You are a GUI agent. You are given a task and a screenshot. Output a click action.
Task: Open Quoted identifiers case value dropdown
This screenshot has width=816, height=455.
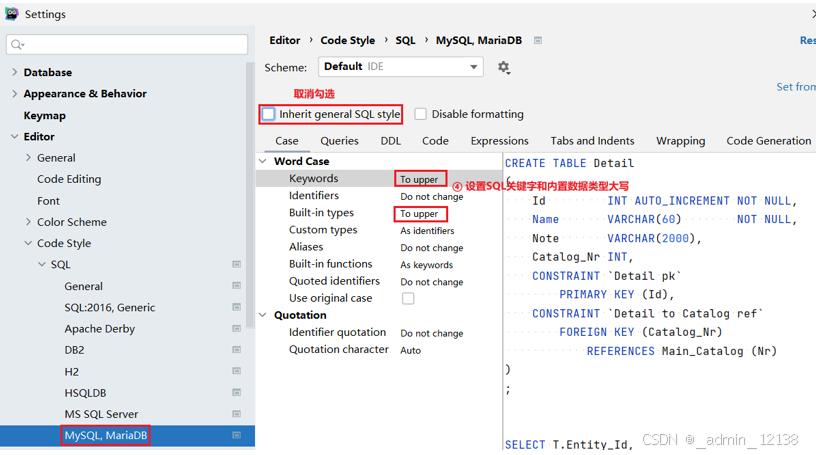pos(431,282)
